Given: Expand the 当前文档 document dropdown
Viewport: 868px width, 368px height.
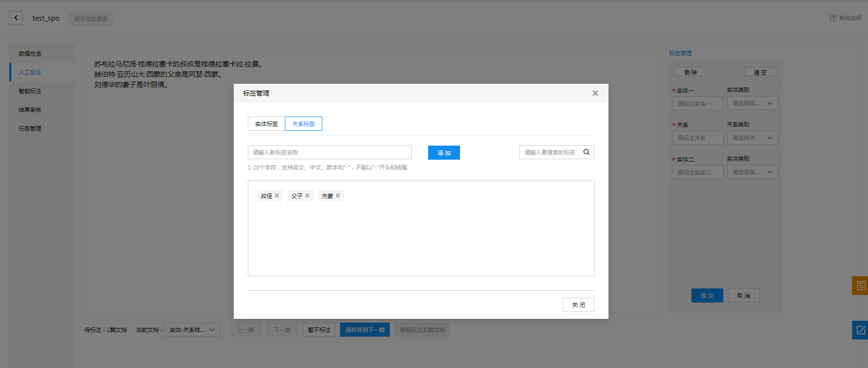Looking at the screenshot, I should [x=192, y=330].
